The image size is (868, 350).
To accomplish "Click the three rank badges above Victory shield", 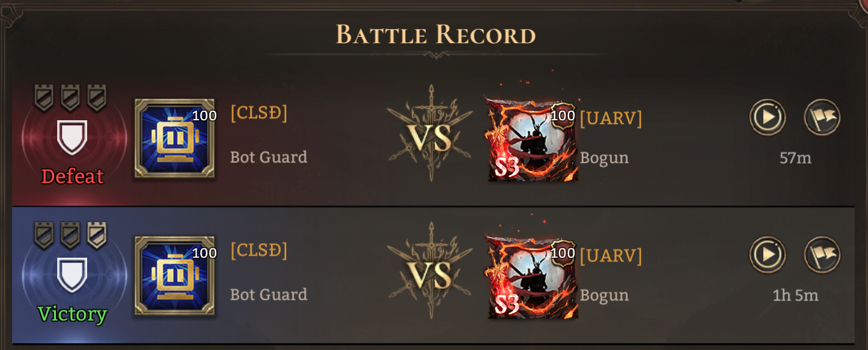I will 70,235.
